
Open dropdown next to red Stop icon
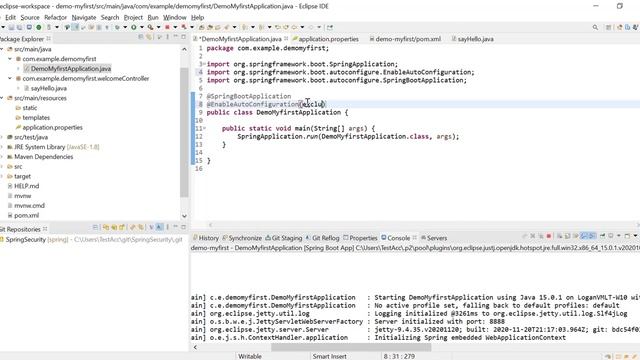point(175,27)
